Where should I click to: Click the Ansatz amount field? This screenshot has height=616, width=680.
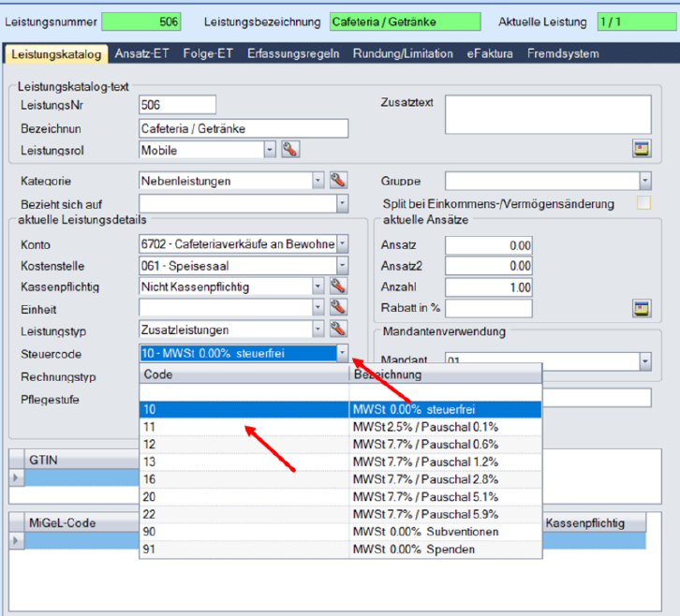(x=488, y=245)
